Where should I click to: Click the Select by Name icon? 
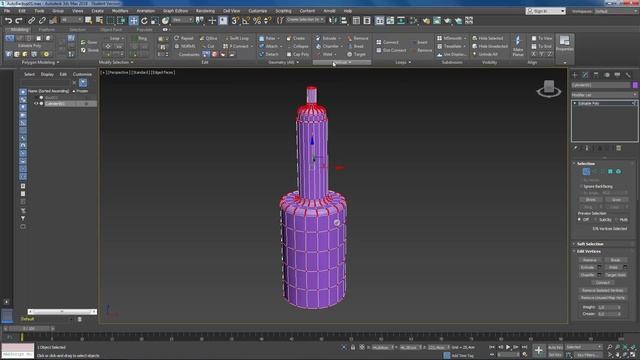(x=99, y=20)
